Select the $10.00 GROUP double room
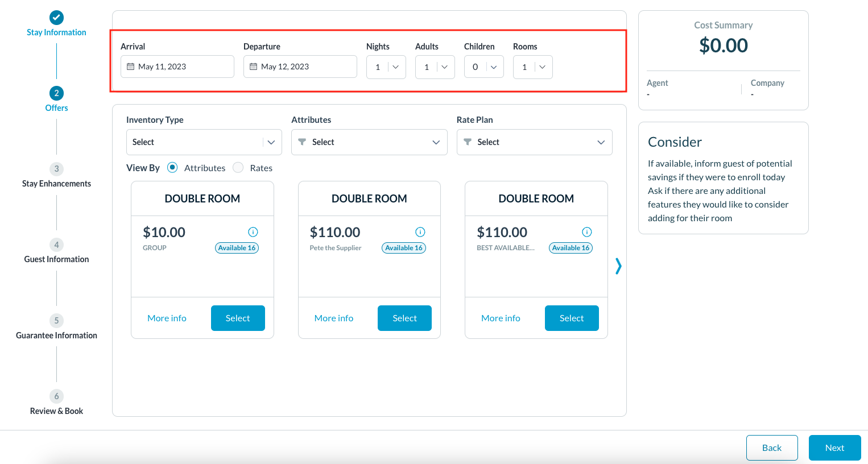The height and width of the screenshot is (464, 868). tap(238, 318)
